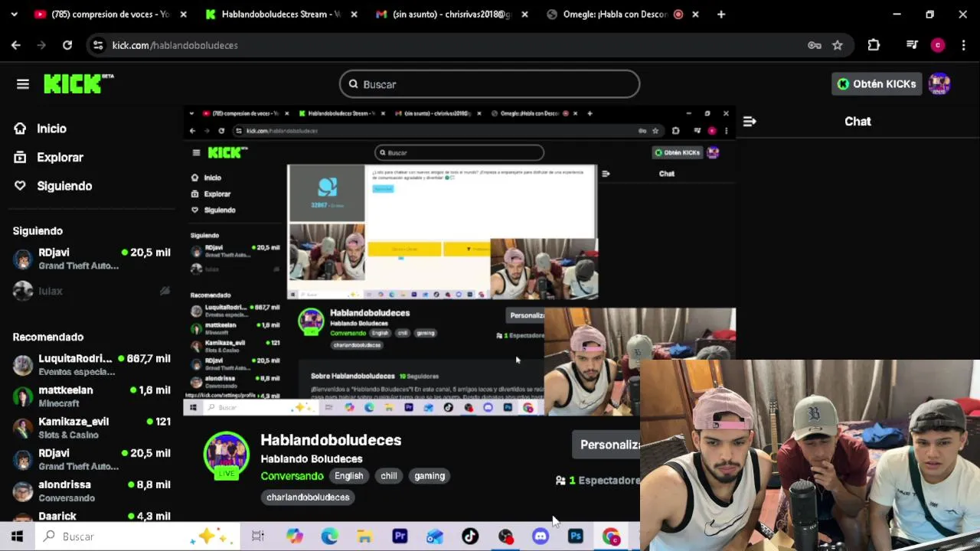Launch Copilot from the taskbar
The width and height of the screenshot is (980, 551).
tap(295, 536)
